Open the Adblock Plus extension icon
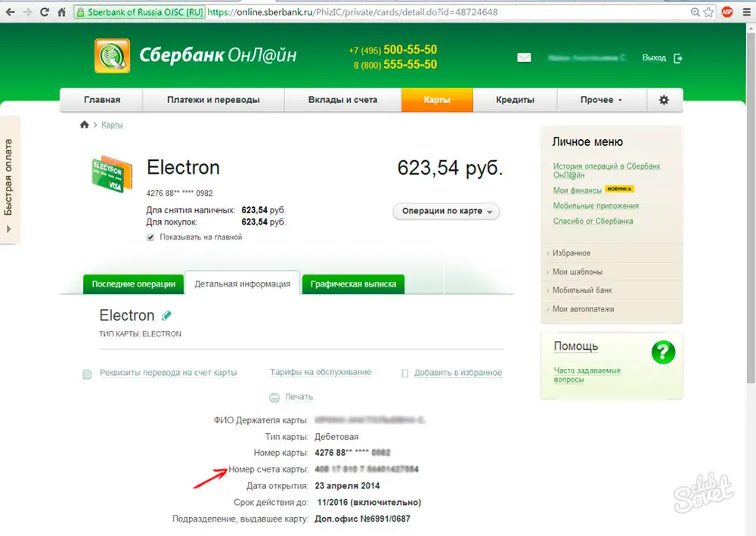This screenshot has width=756, height=536. click(x=727, y=12)
